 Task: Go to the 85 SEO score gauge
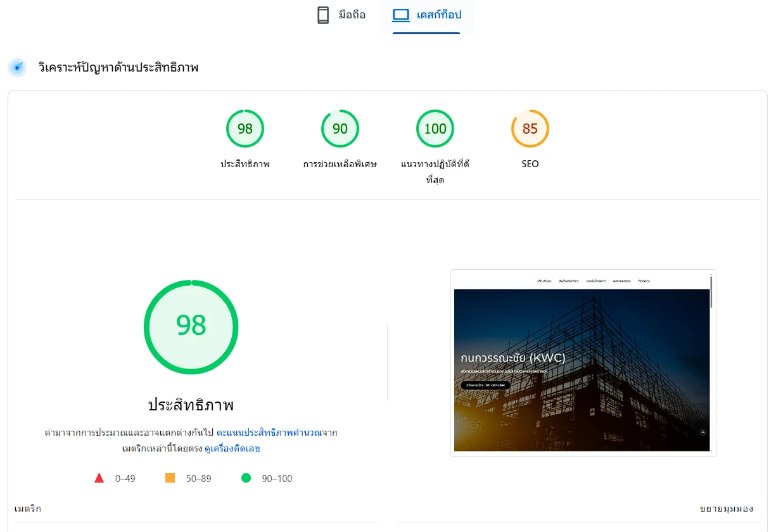point(530,129)
